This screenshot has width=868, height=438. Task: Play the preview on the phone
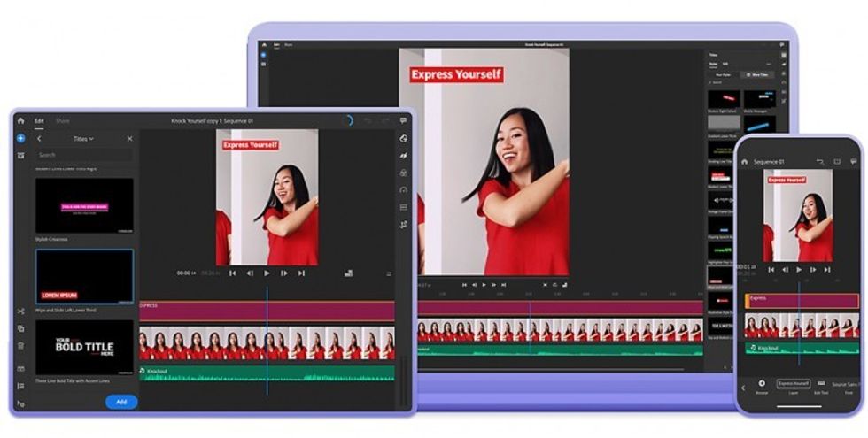[x=799, y=269]
